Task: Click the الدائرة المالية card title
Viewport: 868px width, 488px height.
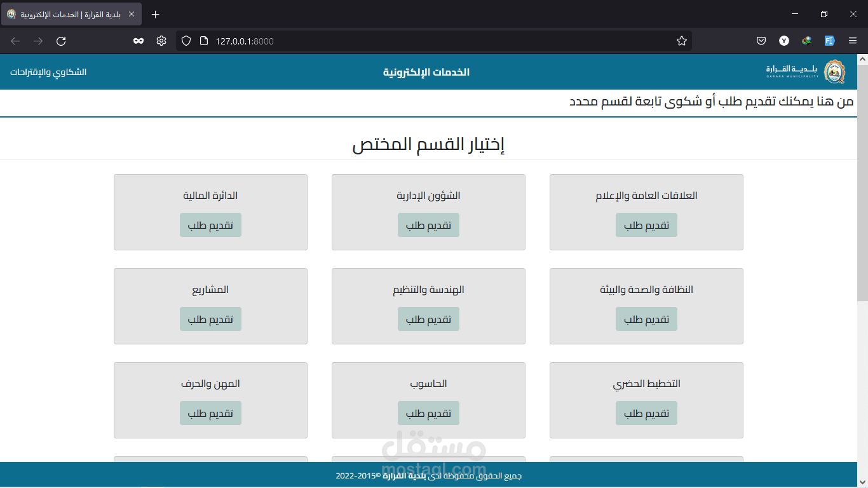Action: (210, 196)
